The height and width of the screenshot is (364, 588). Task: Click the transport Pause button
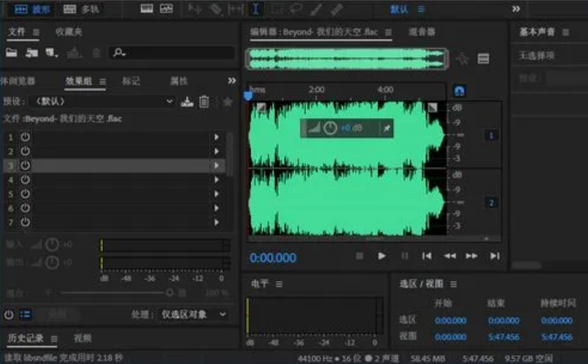405,256
